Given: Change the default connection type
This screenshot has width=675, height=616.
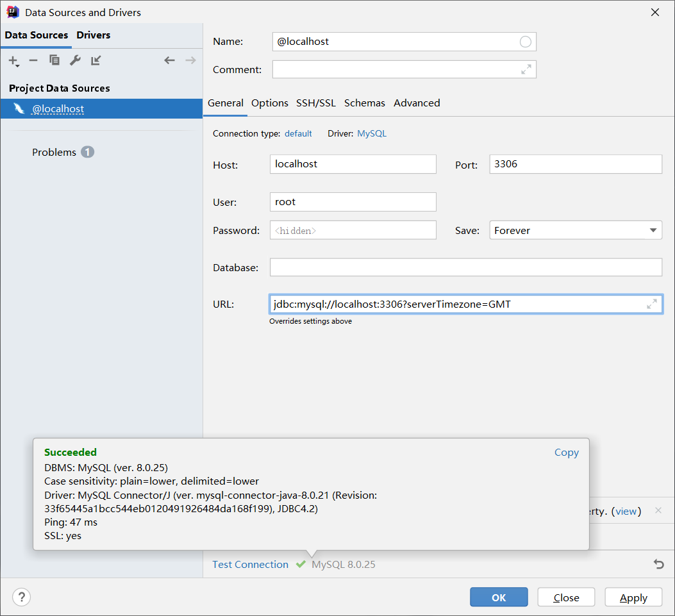Looking at the screenshot, I should pyautogui.click(x=298, y=133).
